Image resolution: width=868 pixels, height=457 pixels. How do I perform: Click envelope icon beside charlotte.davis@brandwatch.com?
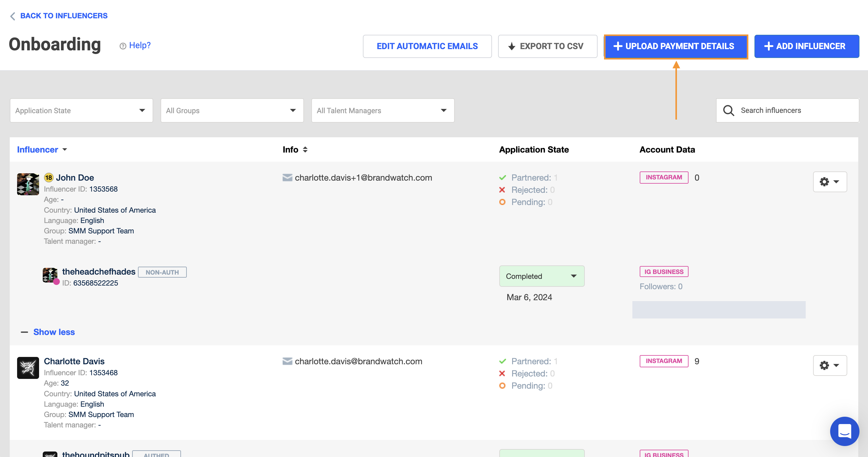point(287,361)
